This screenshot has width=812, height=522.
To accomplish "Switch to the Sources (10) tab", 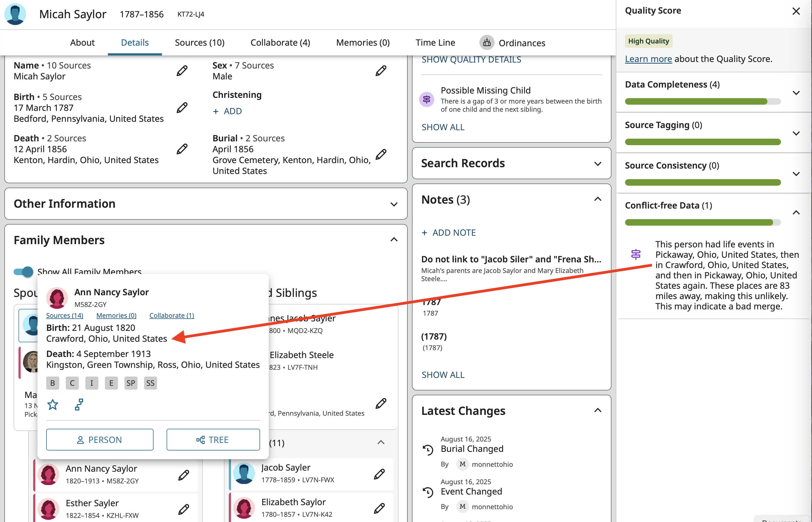I will pos(199,43).
